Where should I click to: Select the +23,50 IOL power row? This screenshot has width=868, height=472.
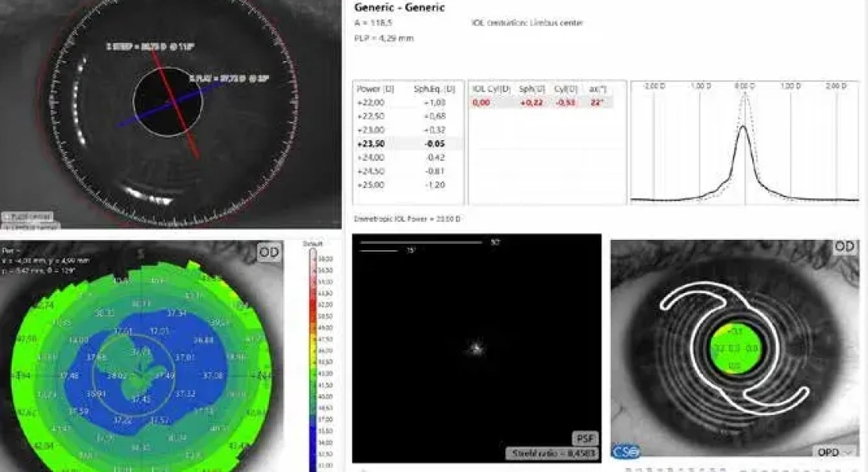(407, 144)
